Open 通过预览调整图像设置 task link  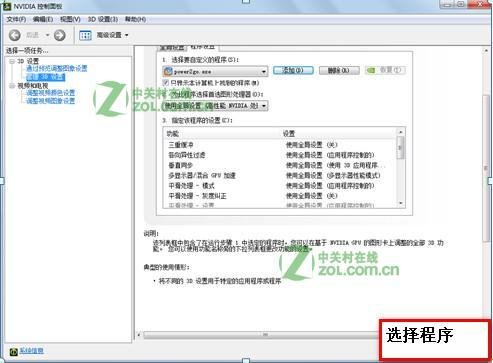pyautogui.click(x=57, y=68)
